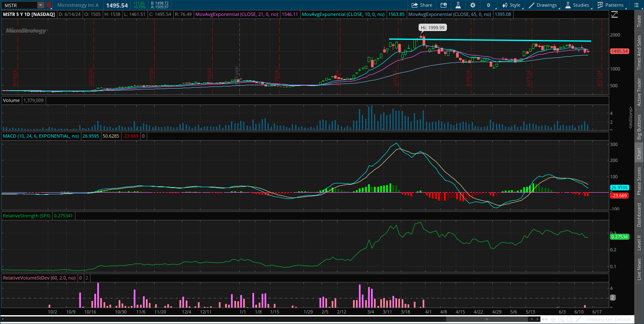Click the RelativeVolumeStDev study label
The image size is (644, 324).
click(x=39, y=278)
